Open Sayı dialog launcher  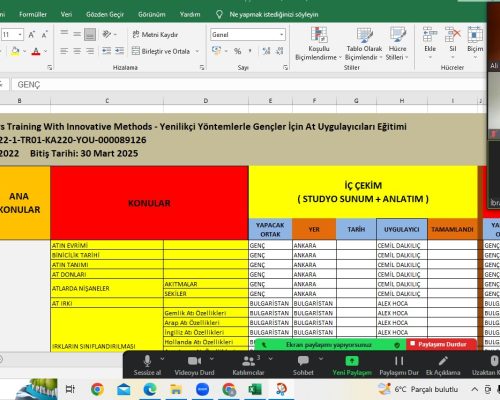coord(285,68)
